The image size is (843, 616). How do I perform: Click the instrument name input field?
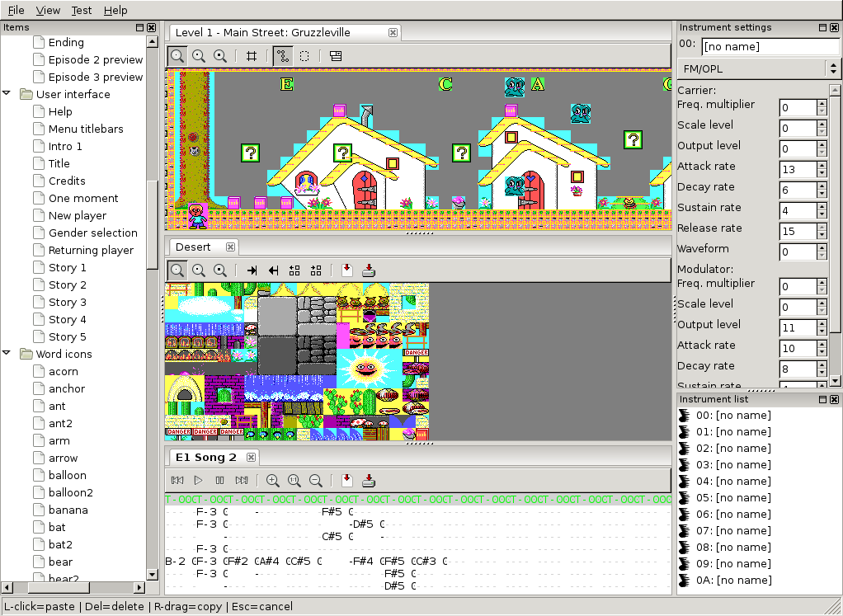pos(770,47)
